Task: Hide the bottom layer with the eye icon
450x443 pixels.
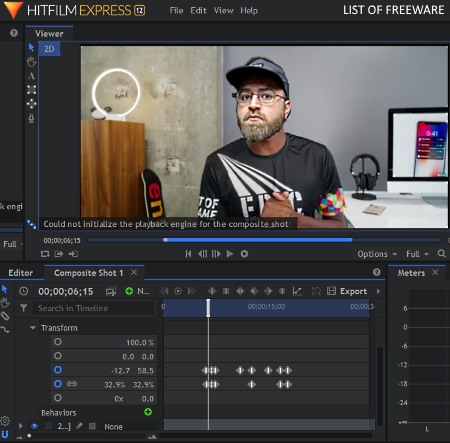Action: point(34,426)
